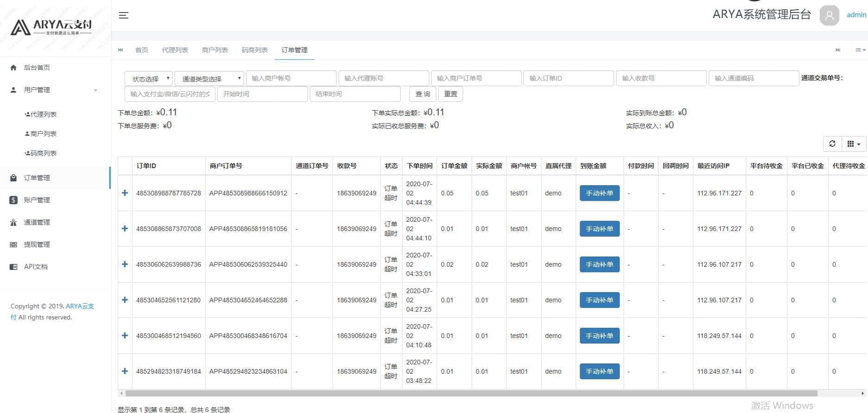Expand order row 485294823318749184 details

125,371
